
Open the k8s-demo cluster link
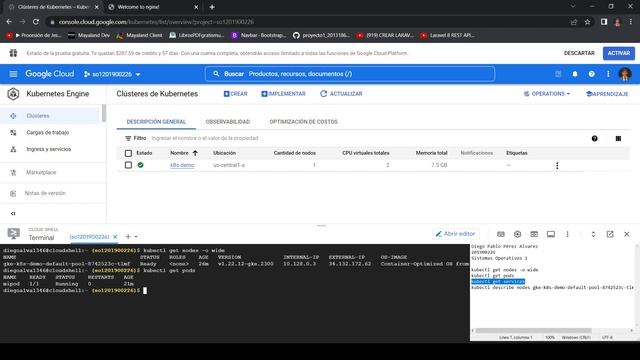[182, 165]
